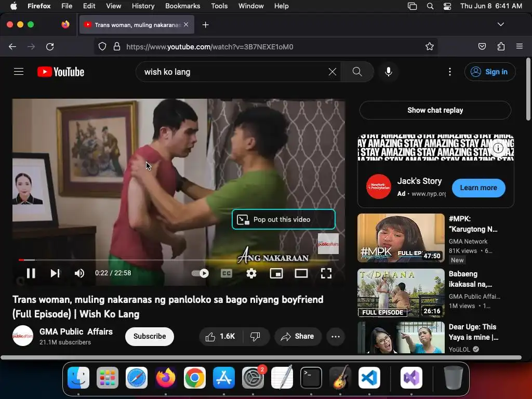Open Dear Uge video title
Viewport: 532px width, 399px height.
474,332
